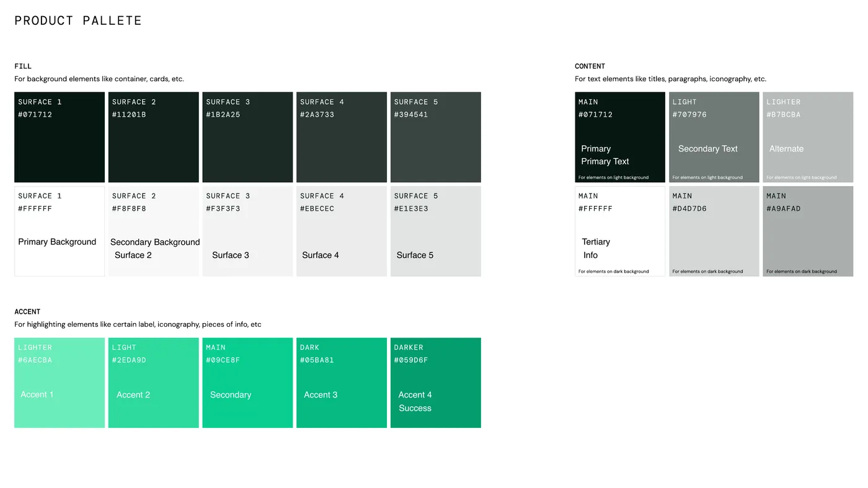This screenshot has width=868, height=488.
Task: Select the Accent 3 #05BA81 swatch
Action: [x=342, y=383]
